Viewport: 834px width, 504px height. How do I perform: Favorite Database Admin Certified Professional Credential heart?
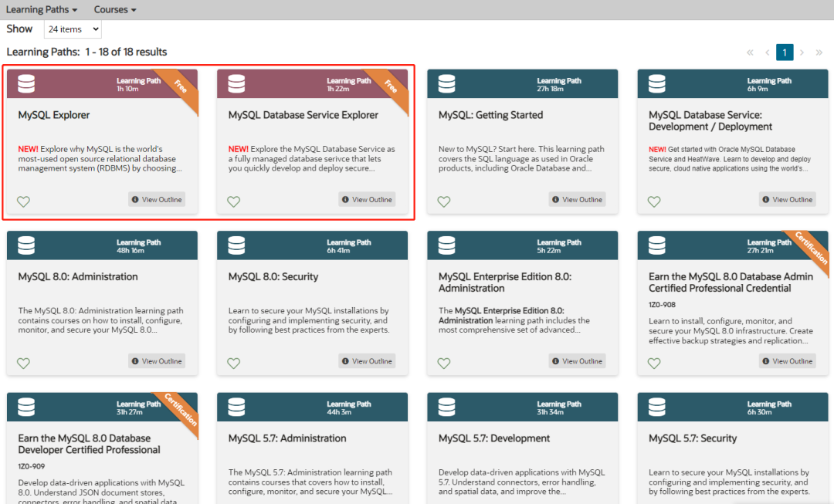pos(654,363)
